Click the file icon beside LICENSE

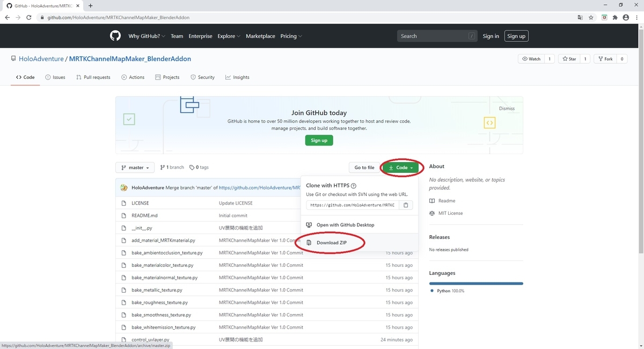coord(124,203)
